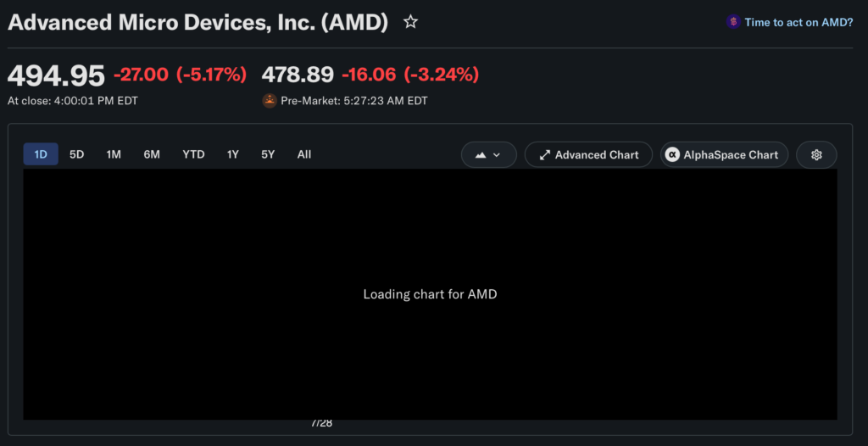868x446 pixels.
Task: Switch to the 5D time range
Action: pos(76,154)
